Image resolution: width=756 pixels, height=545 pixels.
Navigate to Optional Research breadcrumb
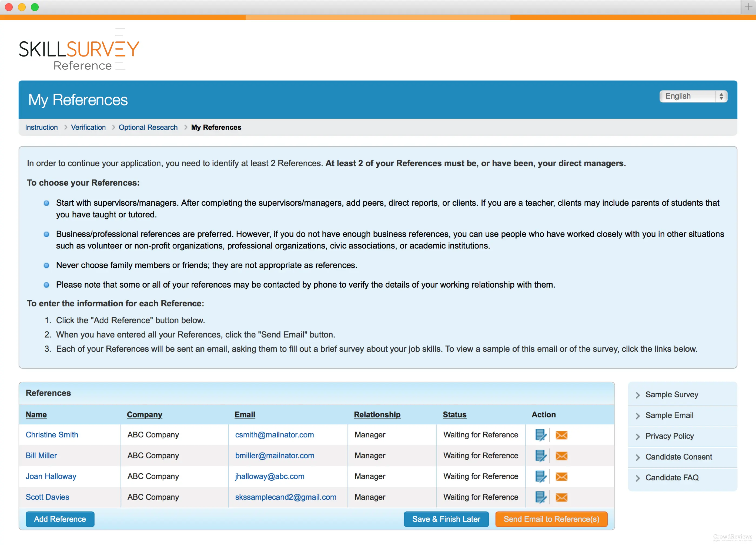coord(148,127)
